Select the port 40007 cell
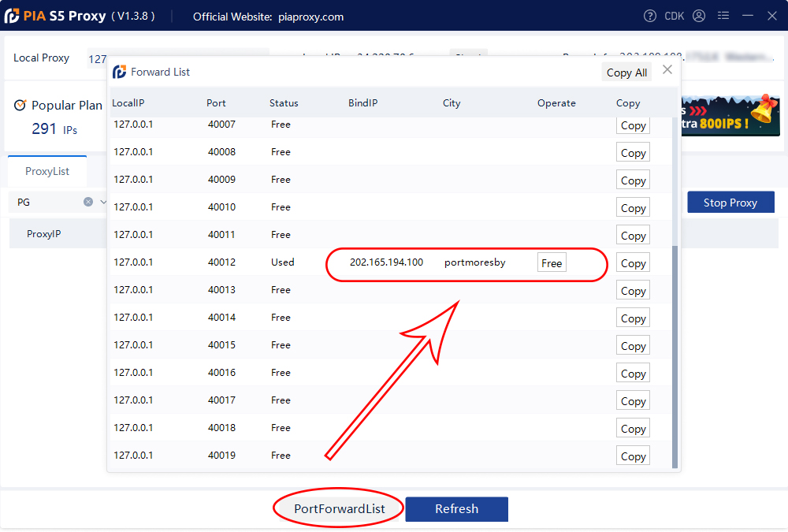 (x=221, y=125)
